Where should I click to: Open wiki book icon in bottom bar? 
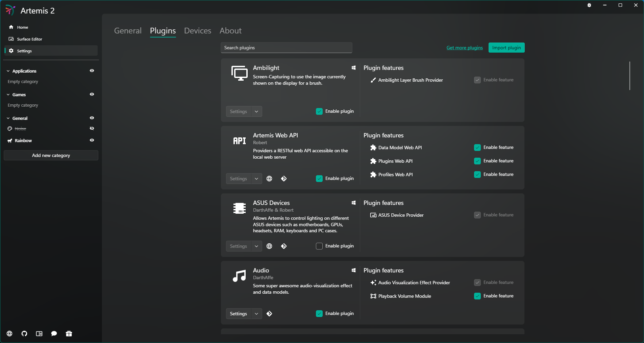(x=39, y=334)
